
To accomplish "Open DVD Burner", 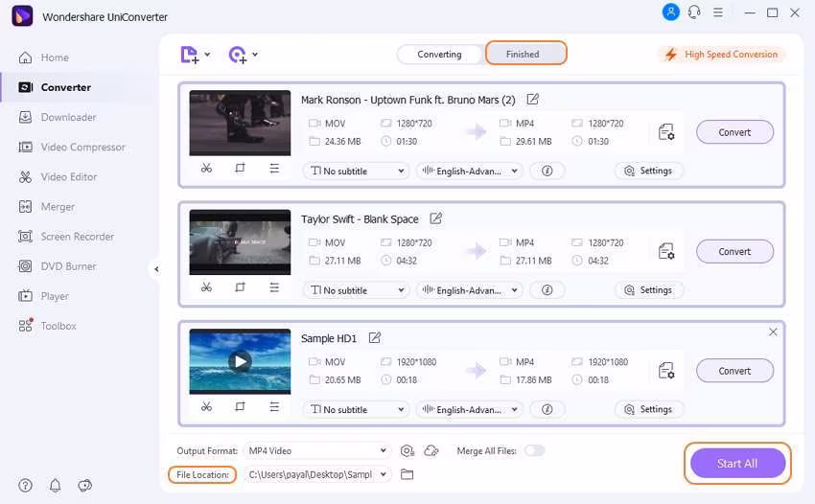I will pyautogui.click(x=58, y=266).
